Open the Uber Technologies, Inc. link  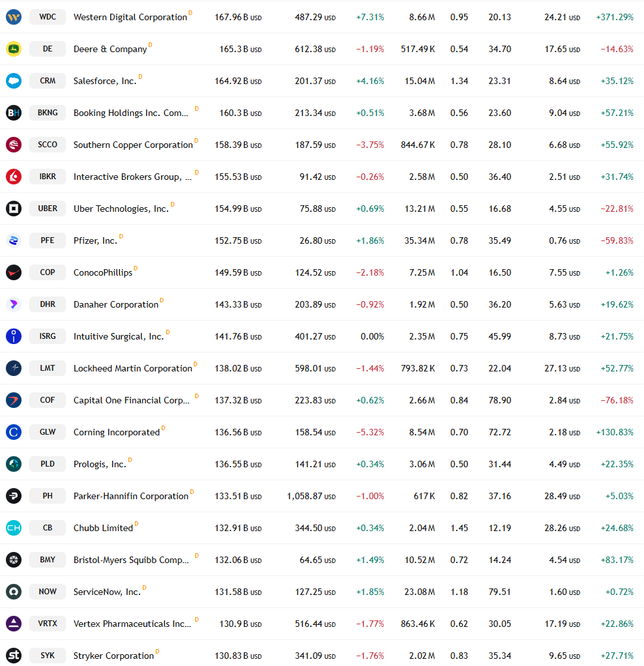tap(121, 209)
